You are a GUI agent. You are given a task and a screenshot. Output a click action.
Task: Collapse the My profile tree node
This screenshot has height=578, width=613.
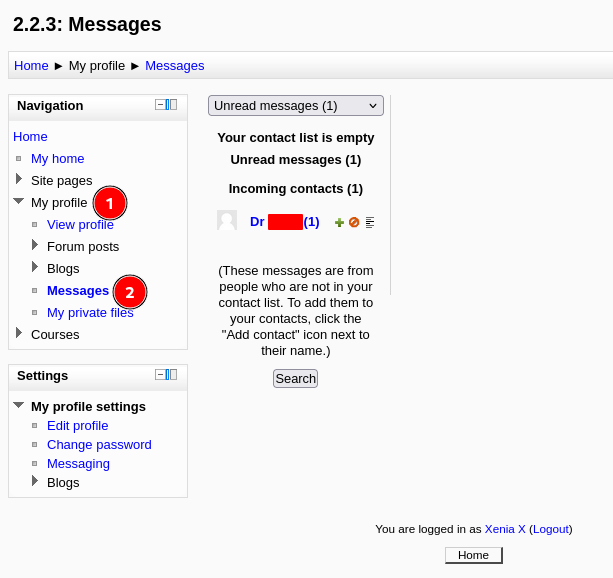pyautogui.click(x=18, y=201)
